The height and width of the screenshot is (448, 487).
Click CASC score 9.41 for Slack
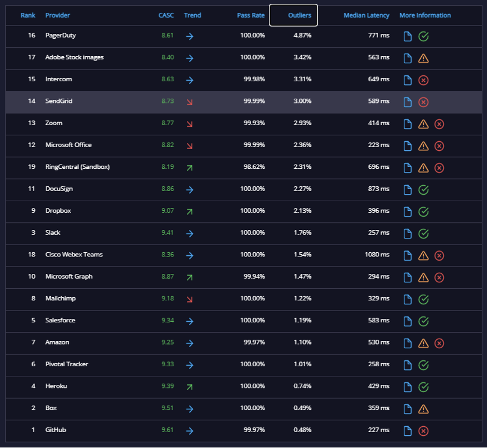tap(168, 232)
